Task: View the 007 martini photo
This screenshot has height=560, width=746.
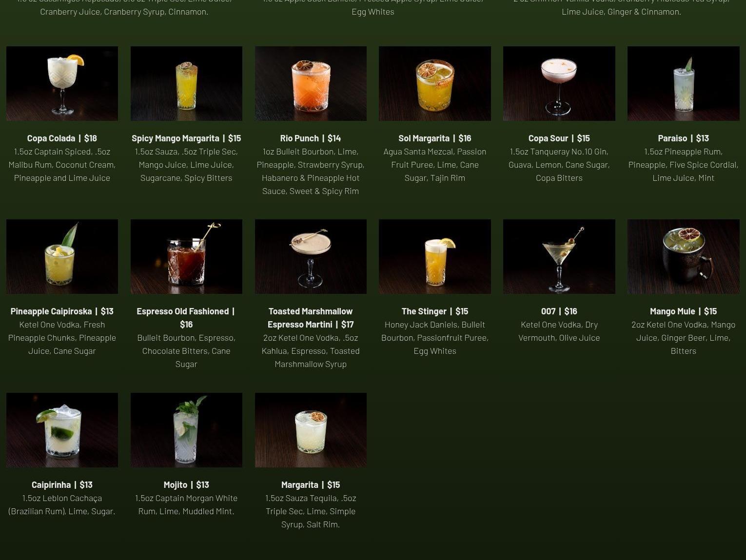Action: coord(559,256)
